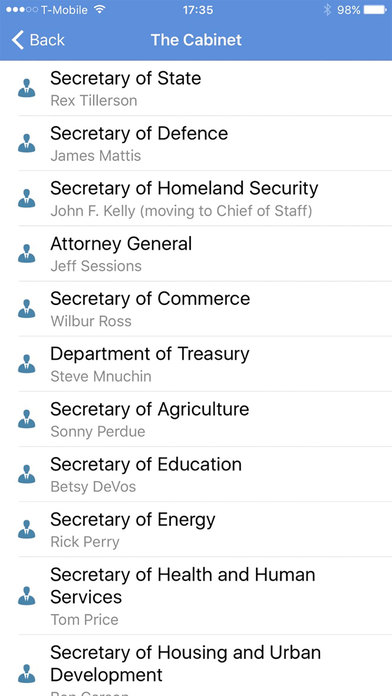Tap person icon beside Secretary of Energy
Screen dimensions: 392x696
[x=27, y=529]
